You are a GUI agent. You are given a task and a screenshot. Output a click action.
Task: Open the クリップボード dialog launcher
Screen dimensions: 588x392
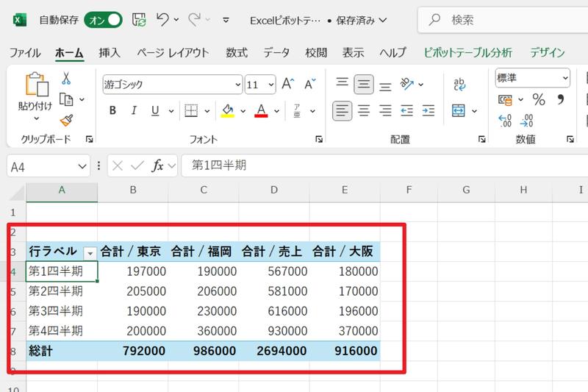pyautogui.click(x=89, y=140)
